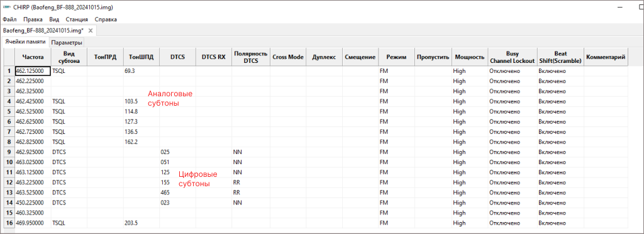Click the Комментарий column header
This screenshot has width=644, height=234.
click(606, 57)
